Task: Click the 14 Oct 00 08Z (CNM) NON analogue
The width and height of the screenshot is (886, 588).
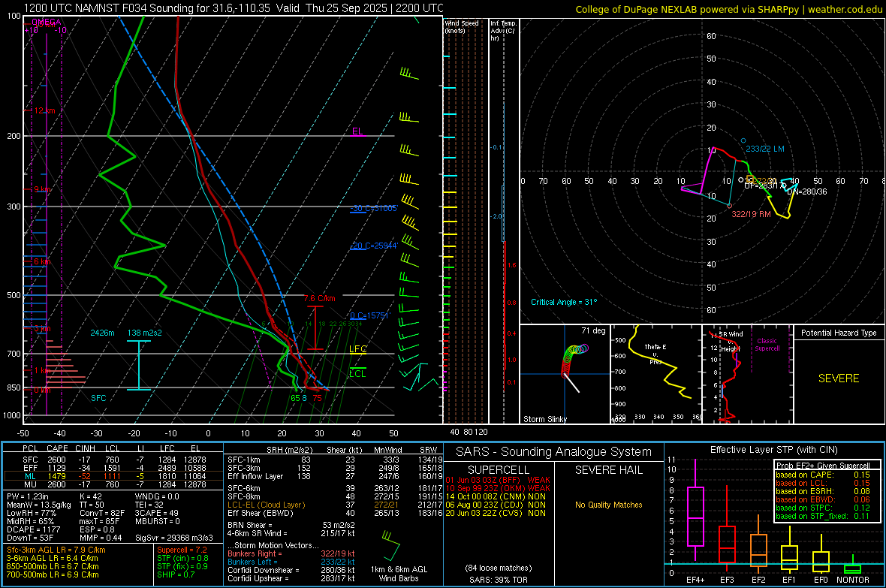Action: click(496, 496)
